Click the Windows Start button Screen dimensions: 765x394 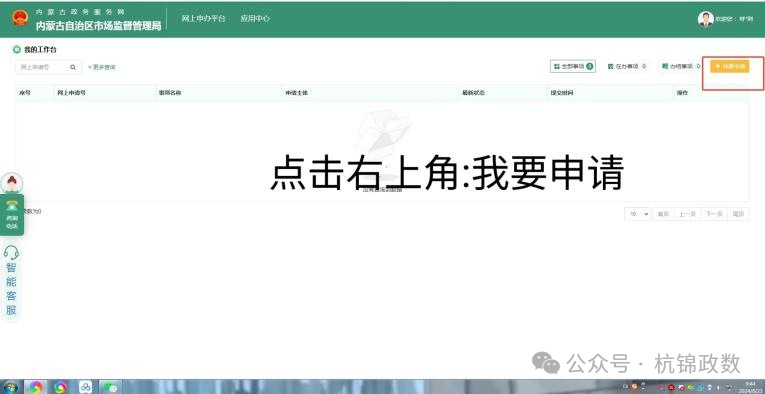coord(10,387)
